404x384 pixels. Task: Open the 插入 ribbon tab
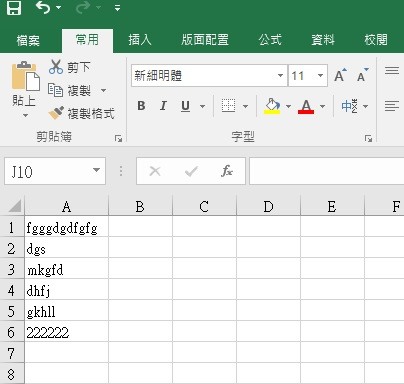(140, 40)
